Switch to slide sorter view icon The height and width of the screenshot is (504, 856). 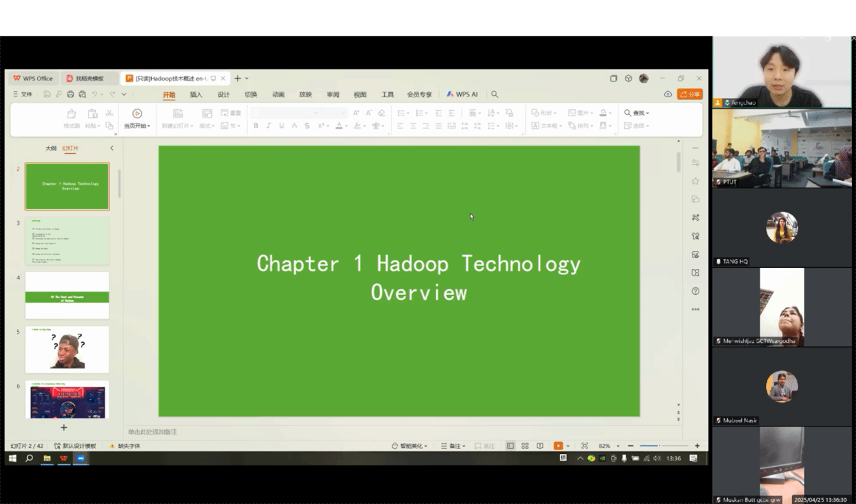525,446
